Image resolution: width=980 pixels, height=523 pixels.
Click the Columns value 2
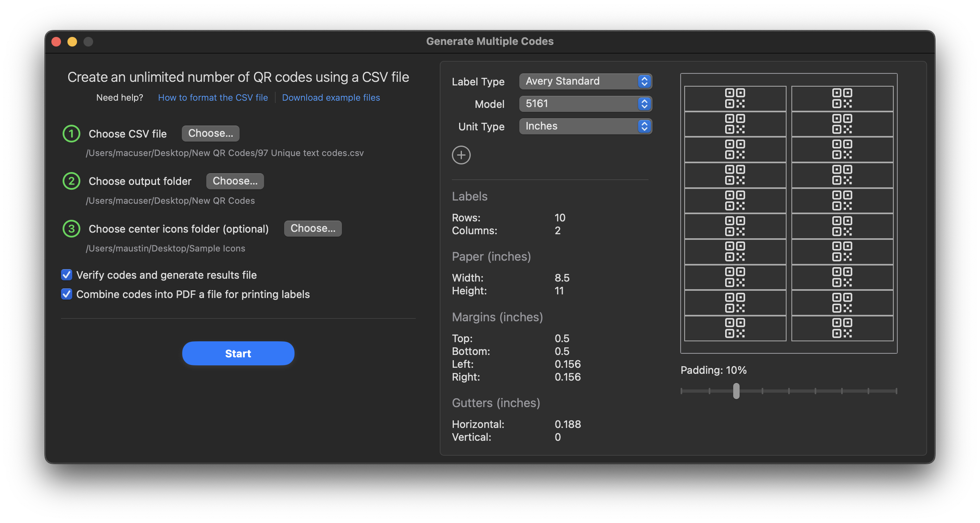[558, 231]
